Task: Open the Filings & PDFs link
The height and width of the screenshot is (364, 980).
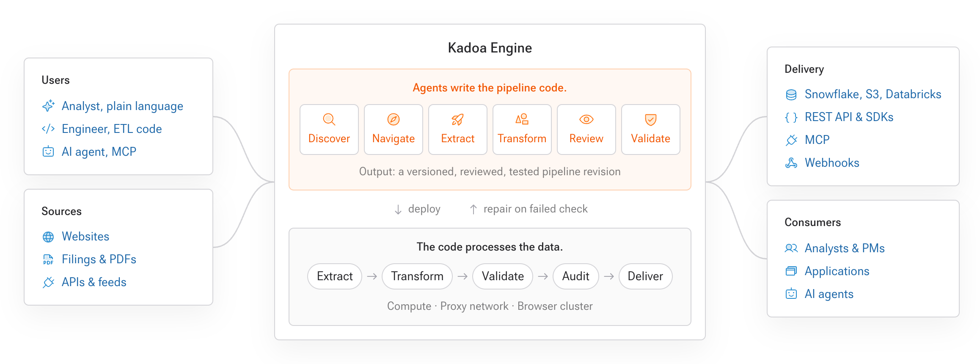Action: click(x=99, y=259)
